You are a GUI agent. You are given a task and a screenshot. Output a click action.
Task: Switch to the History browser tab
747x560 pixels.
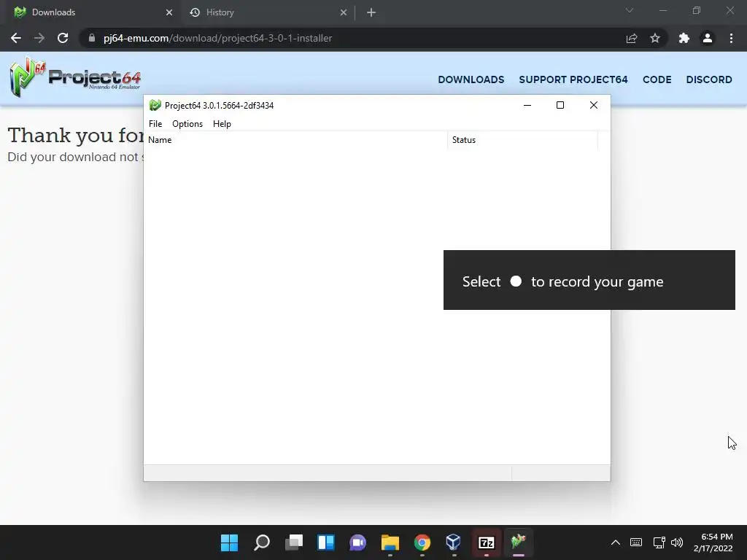[x=268, y=12]
